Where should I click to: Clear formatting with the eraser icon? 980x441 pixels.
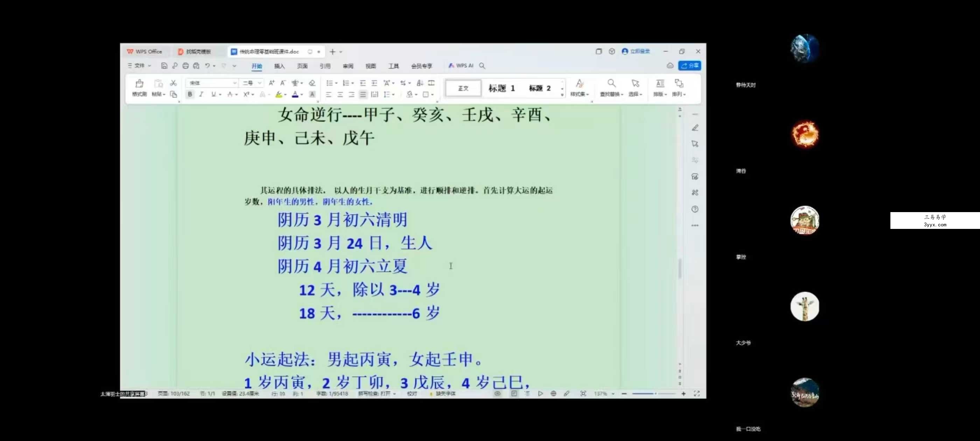click(312, 83)
